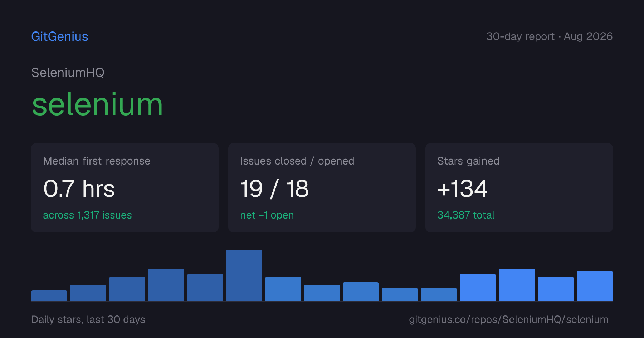This screenshot has height=338, width=644.
Task: Click the tallest bar in the daily stars chart
Action: click(244, 275)
